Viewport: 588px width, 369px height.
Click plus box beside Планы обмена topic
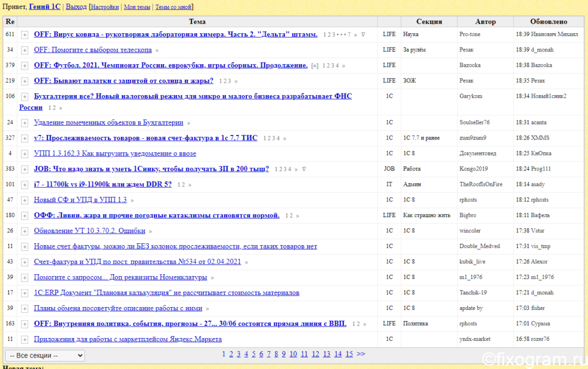coord(24,309)
